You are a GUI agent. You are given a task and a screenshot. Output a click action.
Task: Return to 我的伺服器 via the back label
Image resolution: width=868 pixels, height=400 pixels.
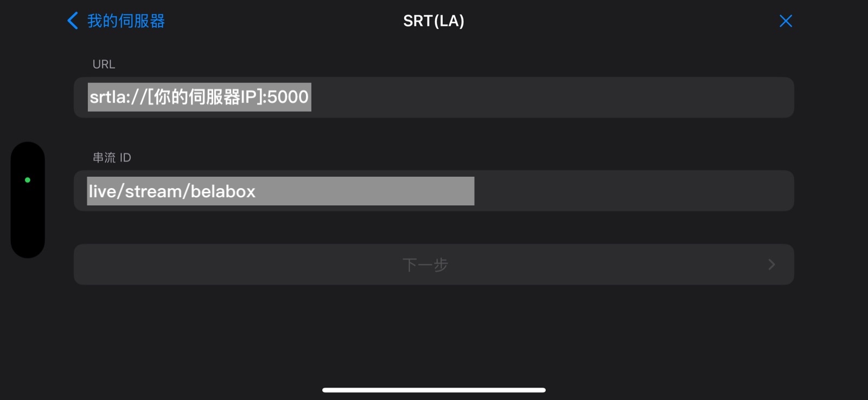126,21
